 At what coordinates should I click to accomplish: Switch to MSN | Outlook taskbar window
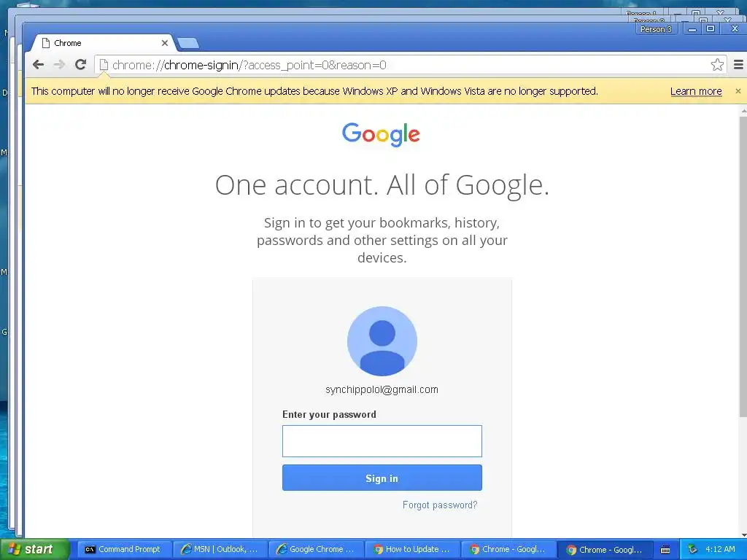click(220, 549)
